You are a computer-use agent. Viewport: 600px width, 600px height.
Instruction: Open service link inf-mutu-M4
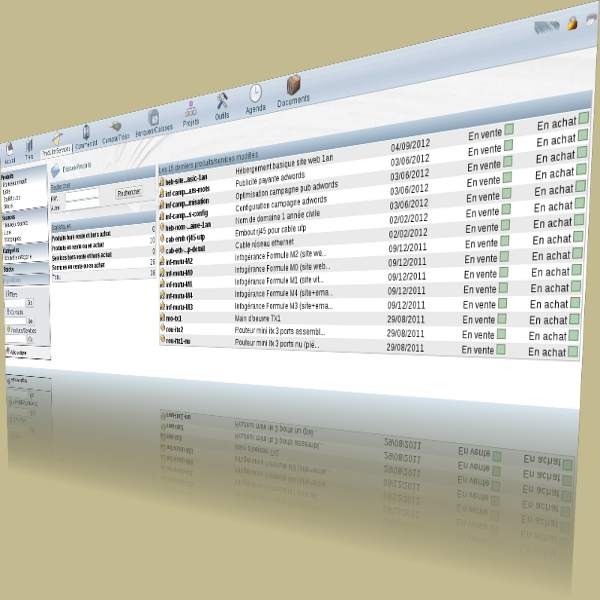pos(179,295)
